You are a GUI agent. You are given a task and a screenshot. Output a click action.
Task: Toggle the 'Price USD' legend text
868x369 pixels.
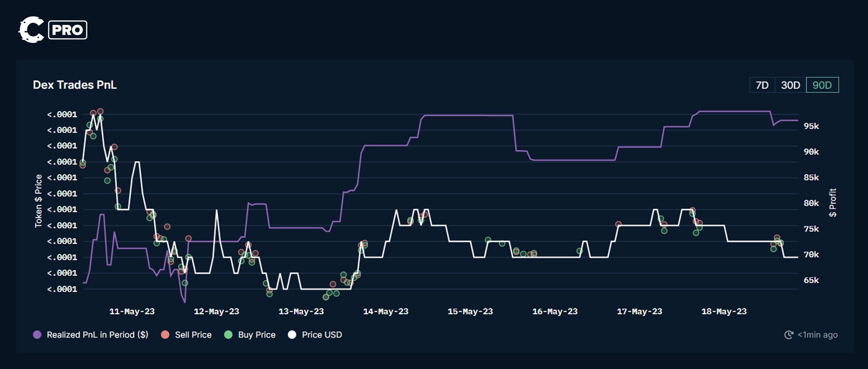(x=322, y=335)
